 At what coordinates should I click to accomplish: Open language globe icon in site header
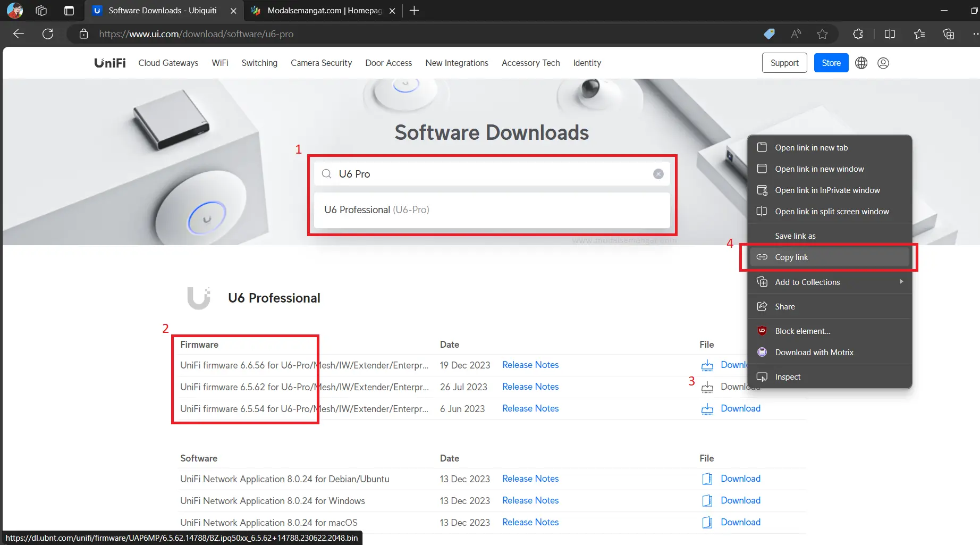click(x=861, y=63)
